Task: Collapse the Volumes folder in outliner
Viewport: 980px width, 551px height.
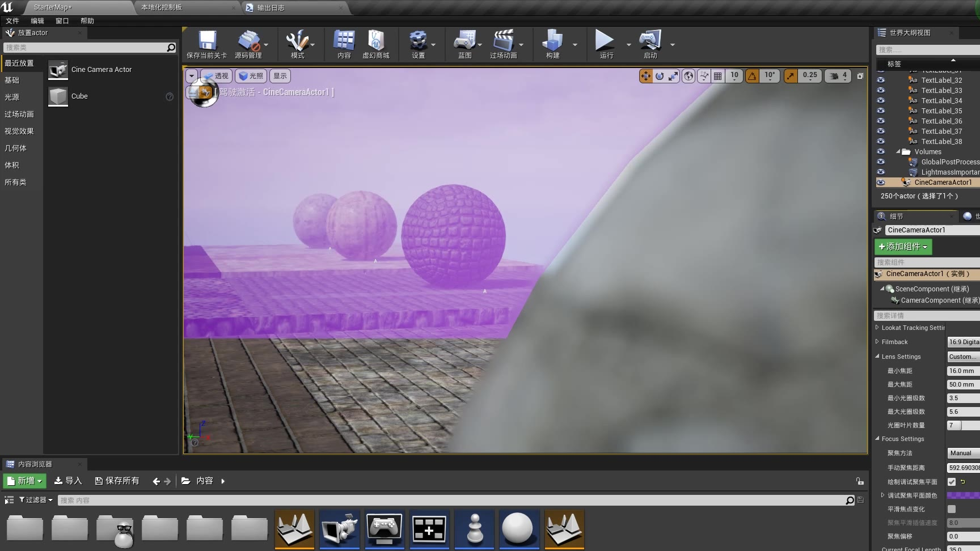Action: 898,151
